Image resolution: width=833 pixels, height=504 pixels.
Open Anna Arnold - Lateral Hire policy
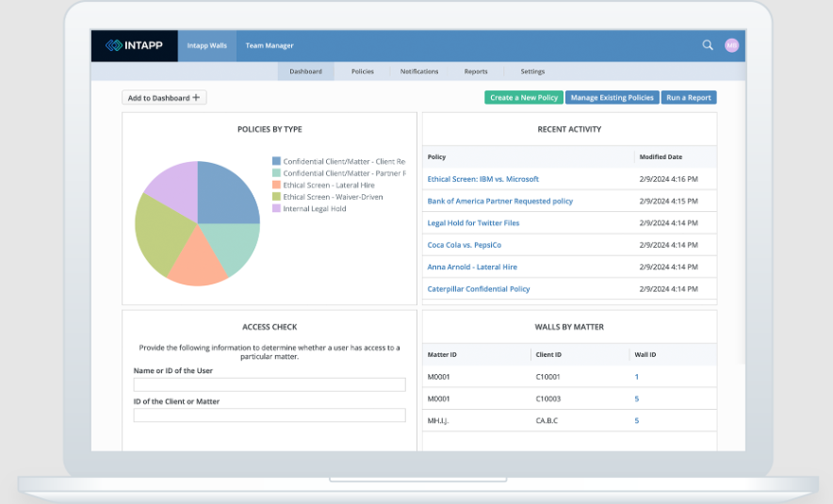tap(472, 268)
